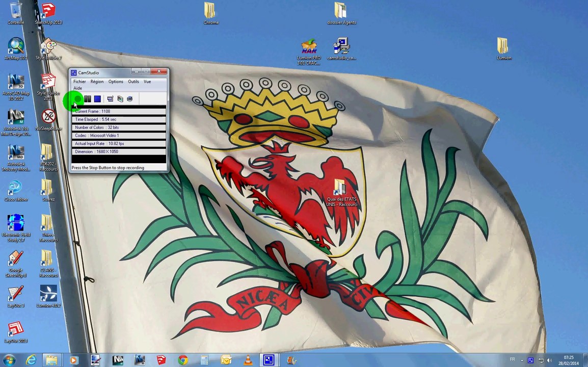Close the CamStudio window
This screenshot has width=588, height=367.
(159, 71)
